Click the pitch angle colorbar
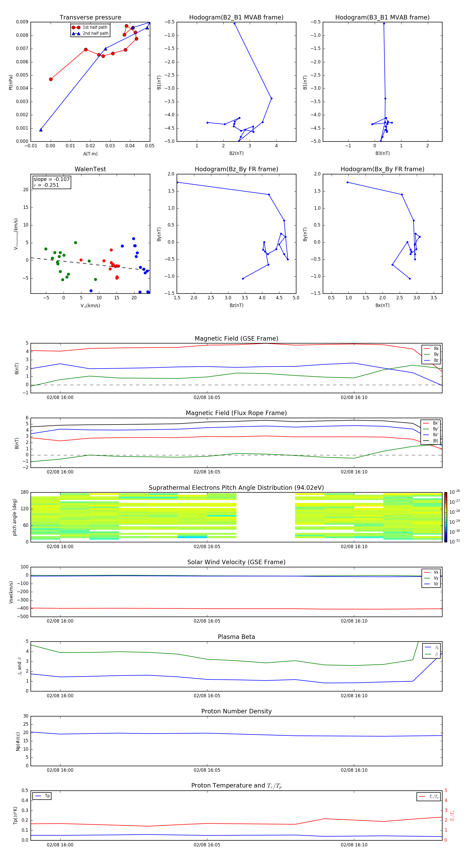Screen dimensions: 473x868 (446, 517)
